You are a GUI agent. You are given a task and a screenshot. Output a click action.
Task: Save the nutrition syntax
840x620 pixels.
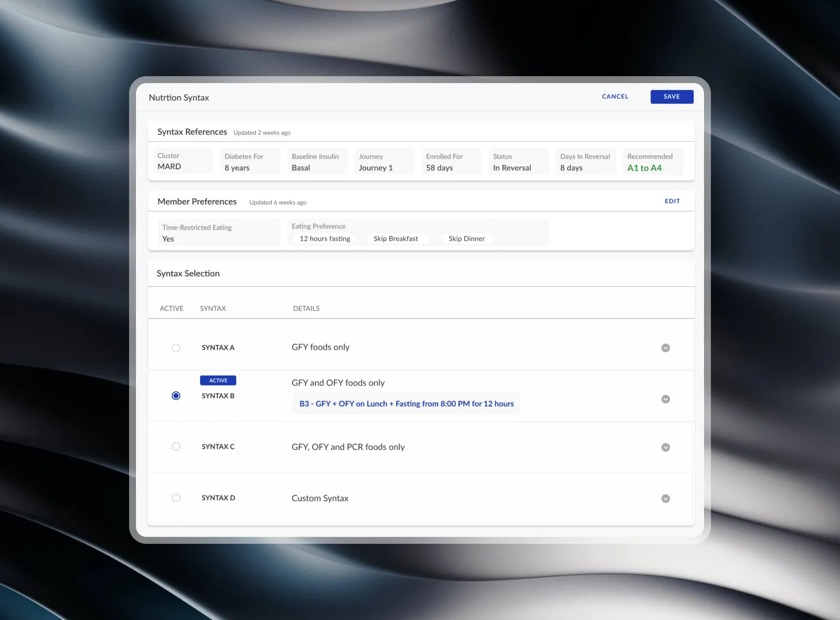click(x=672, y=97)
